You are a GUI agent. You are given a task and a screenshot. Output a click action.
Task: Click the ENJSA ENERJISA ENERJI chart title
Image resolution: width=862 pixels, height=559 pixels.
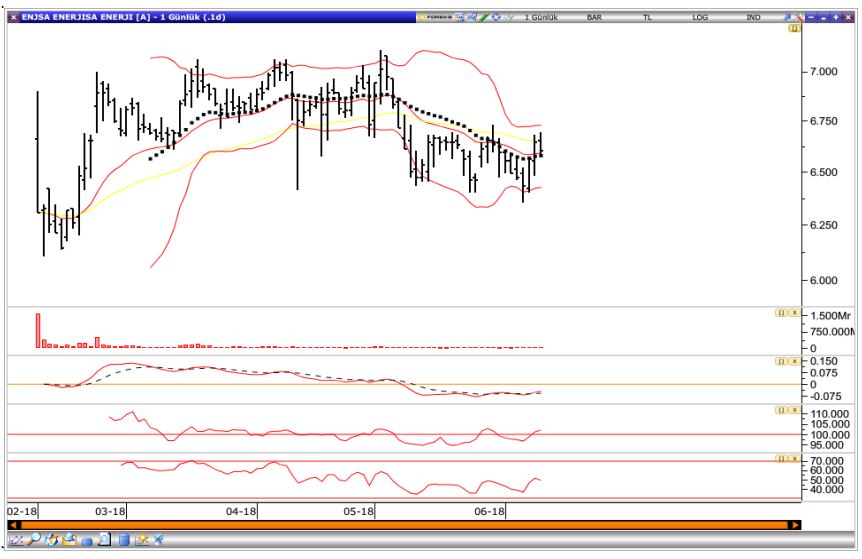tap(124, 17)
